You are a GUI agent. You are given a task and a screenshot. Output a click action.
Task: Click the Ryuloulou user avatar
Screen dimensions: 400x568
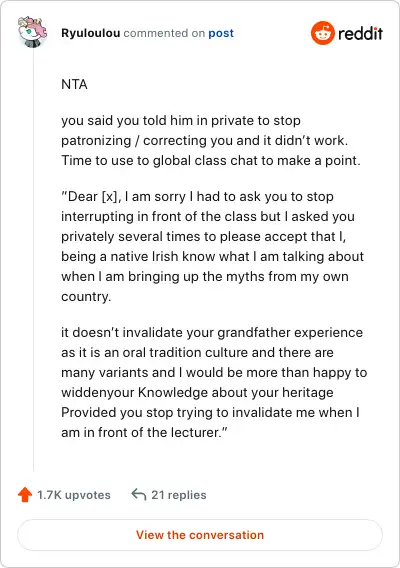point(33,32)
